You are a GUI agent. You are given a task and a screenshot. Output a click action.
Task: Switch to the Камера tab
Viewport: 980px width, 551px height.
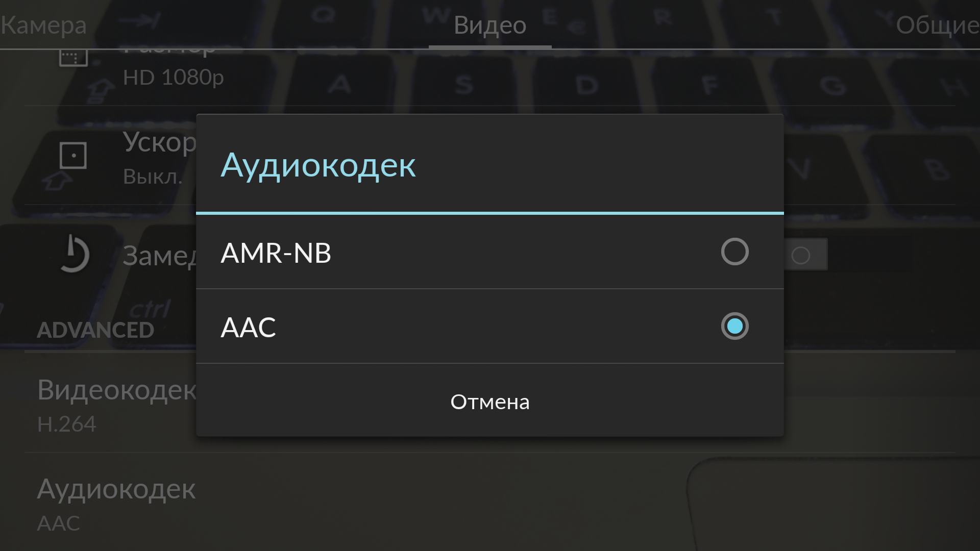[43, 25]
